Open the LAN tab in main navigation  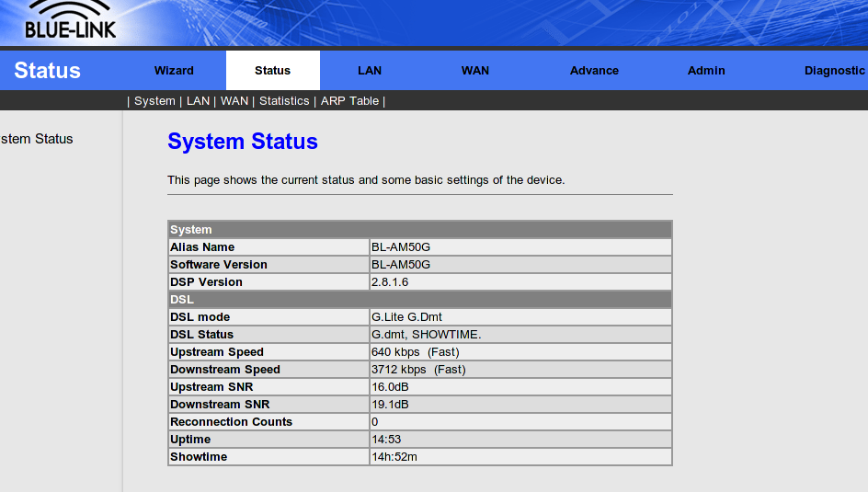370,70
